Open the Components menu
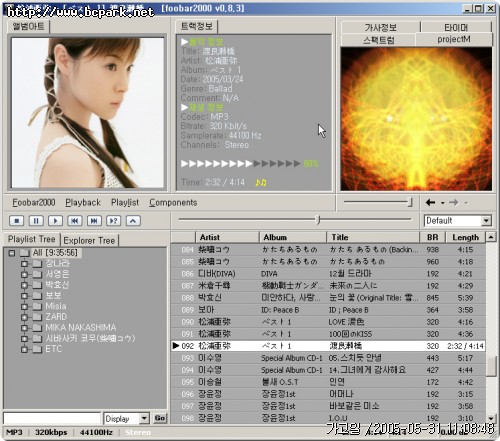This screenshot has height=441, width=500. click(173, 202)
